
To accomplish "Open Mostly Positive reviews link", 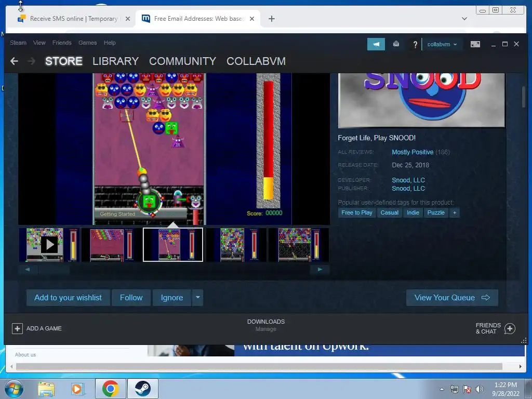I will tap(413, 152).
